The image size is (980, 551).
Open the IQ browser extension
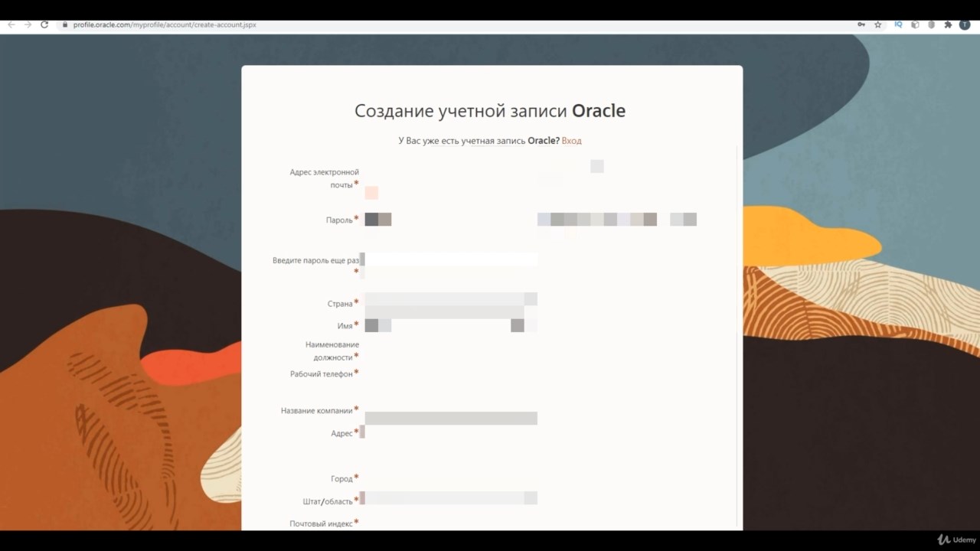[898, 24]
